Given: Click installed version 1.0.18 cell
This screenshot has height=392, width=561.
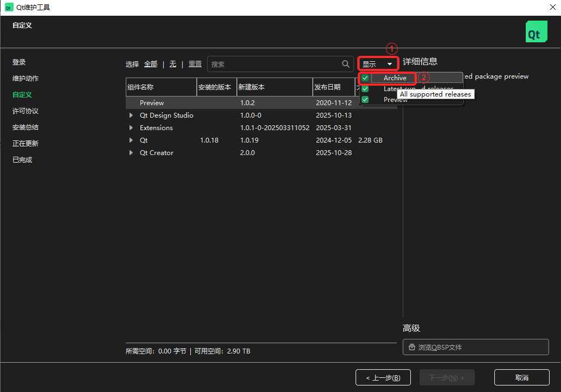Looking at the screenshot, I should [209, 140].
